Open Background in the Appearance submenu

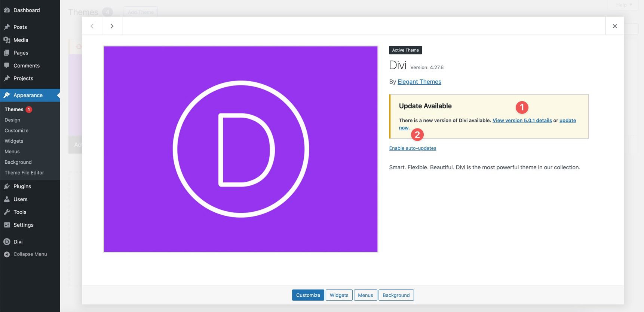point(18,162)
